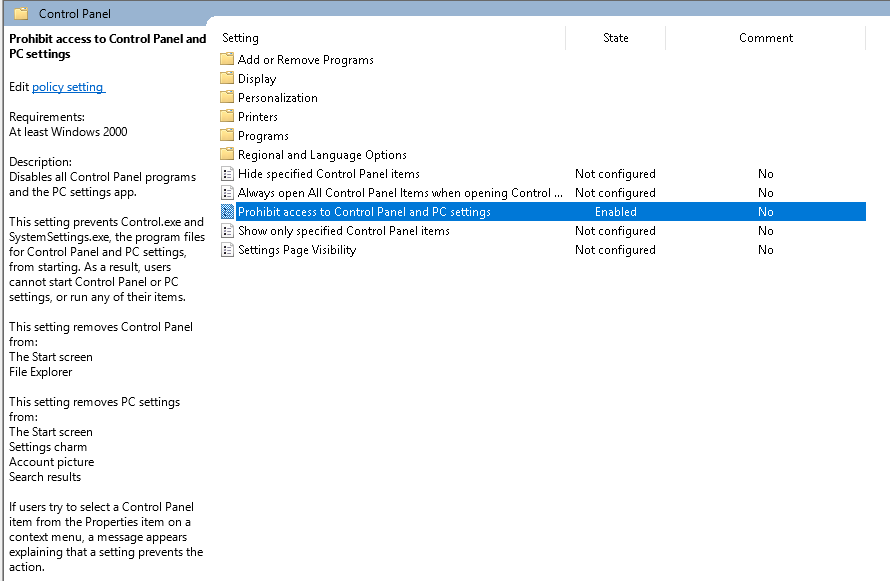This screenshot has width=890, height=581.
Task: Open the policy setting edit link
Action: [x=68, y=87]
